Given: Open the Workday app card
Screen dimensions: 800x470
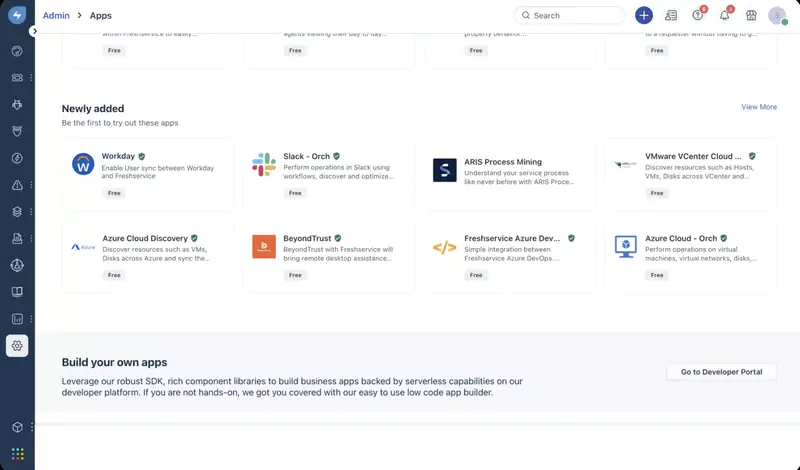Looking at the screenshot, I should pyautogui.click(x=148, y=175).
